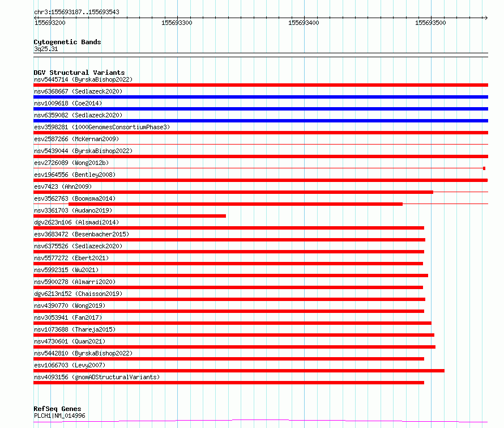
Task: Click the 155693400 ruler coordinate
Action: point(304,23)
